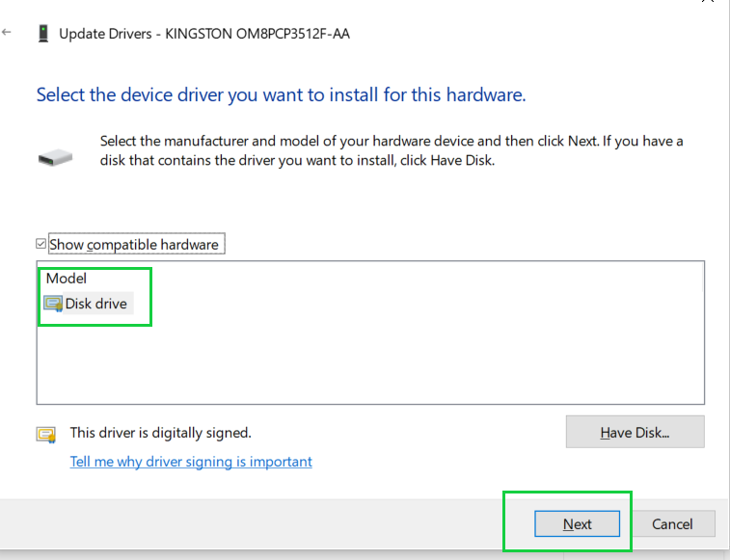The height and width of the screenshot is (560, 730).
Task: Open the Have Disk dialog
Action: pyautogui.click(x=635, y=432)
